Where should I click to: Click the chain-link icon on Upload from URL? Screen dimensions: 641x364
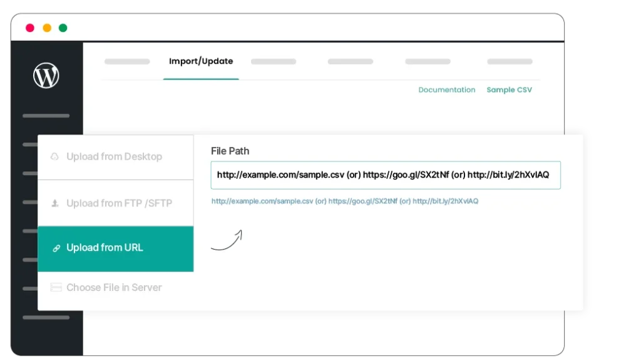55,248
